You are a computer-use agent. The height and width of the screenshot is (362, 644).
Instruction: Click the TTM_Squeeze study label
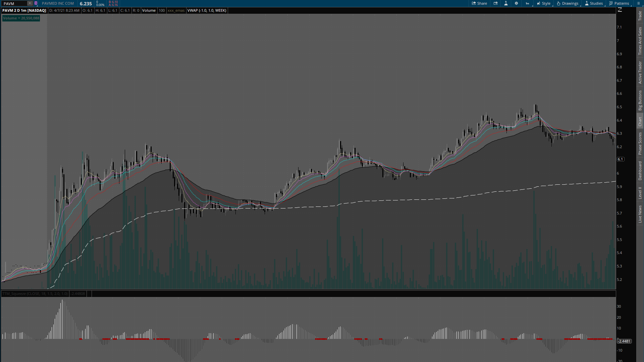point(35,294)
